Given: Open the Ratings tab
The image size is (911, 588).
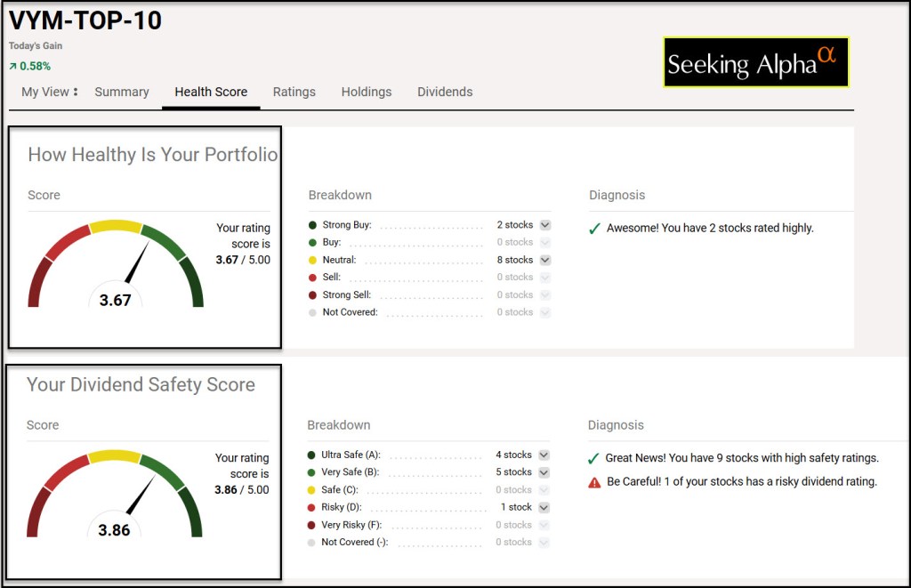Looking at the screenshot, I should (x=294, y=92).
